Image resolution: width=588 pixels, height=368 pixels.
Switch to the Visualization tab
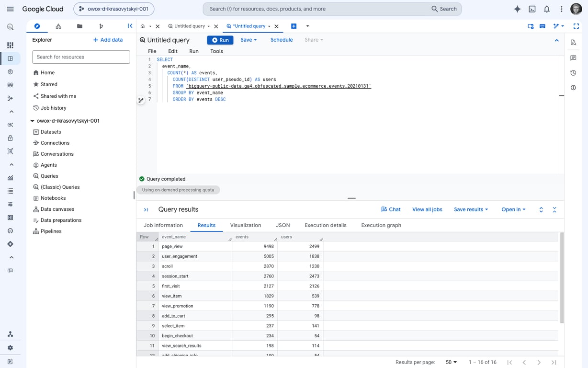246,225
